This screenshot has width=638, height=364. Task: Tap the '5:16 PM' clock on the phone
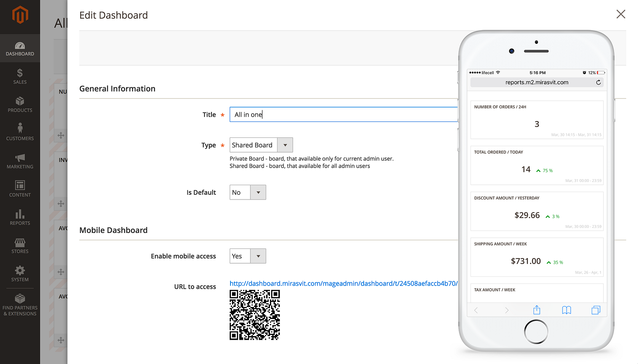[x=538, y=73]
